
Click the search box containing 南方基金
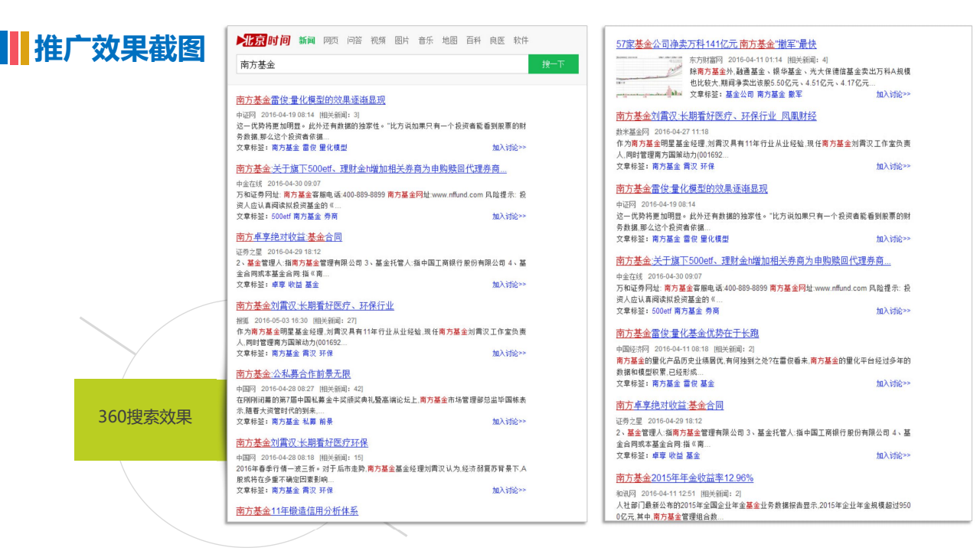[x=381, y=64]
